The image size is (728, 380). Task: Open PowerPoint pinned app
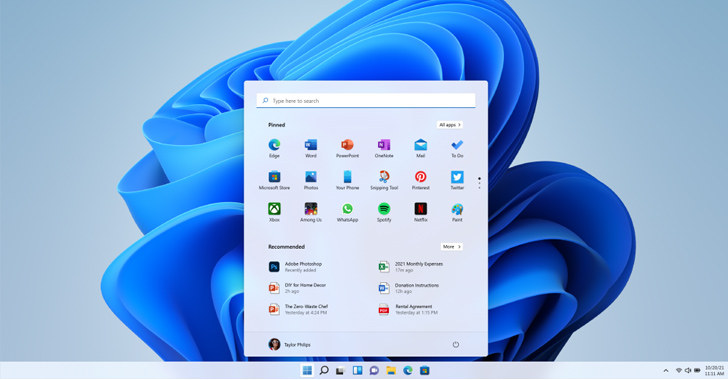pos(347,148)
